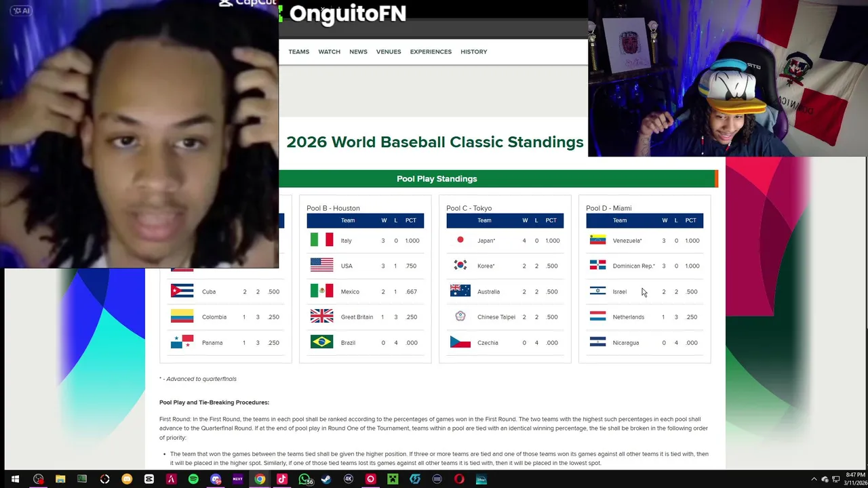Open WhatsApp from the taskbar
The width and height of the screenshot is (868, 488).
[304, 479]
